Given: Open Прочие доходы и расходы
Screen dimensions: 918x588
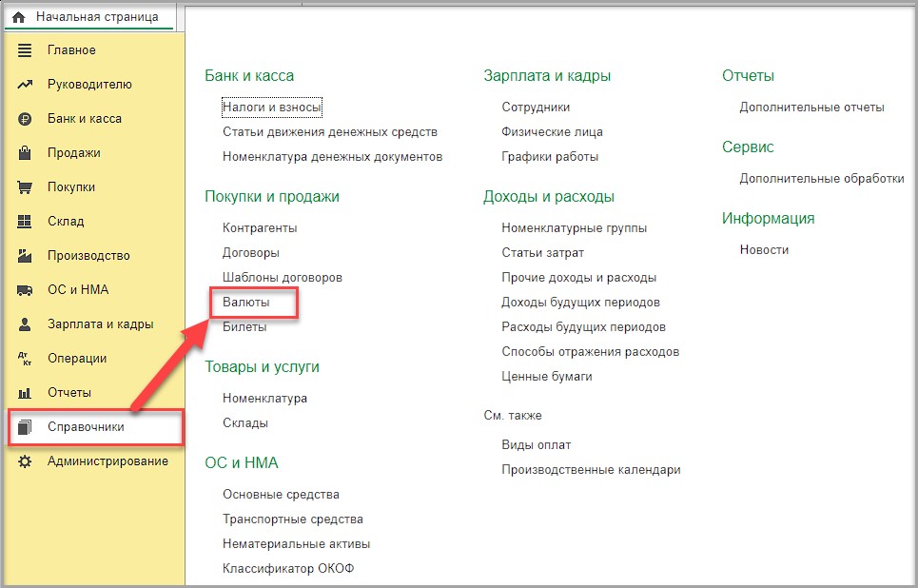Looking at the screenshot, I should pos(578,277).
